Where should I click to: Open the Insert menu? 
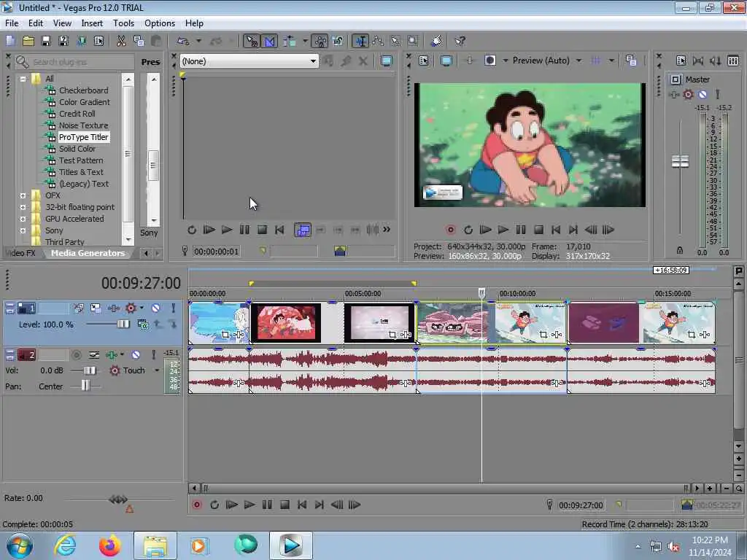click(92, 23)
